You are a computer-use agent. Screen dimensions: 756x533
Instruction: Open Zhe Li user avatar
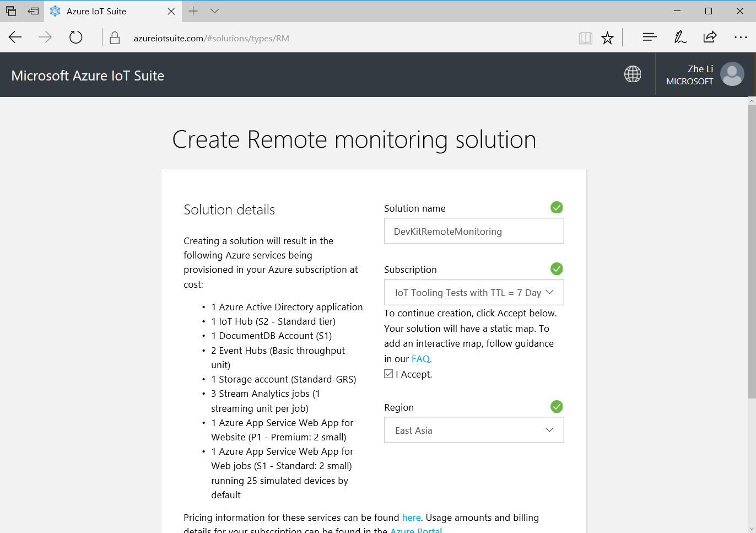[x=732, y=74]
